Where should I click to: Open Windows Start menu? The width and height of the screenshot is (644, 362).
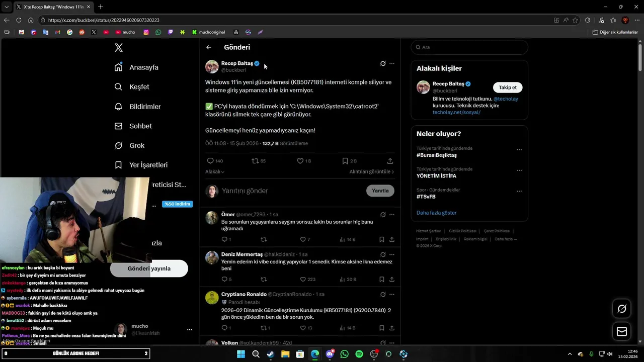(241, 354)
